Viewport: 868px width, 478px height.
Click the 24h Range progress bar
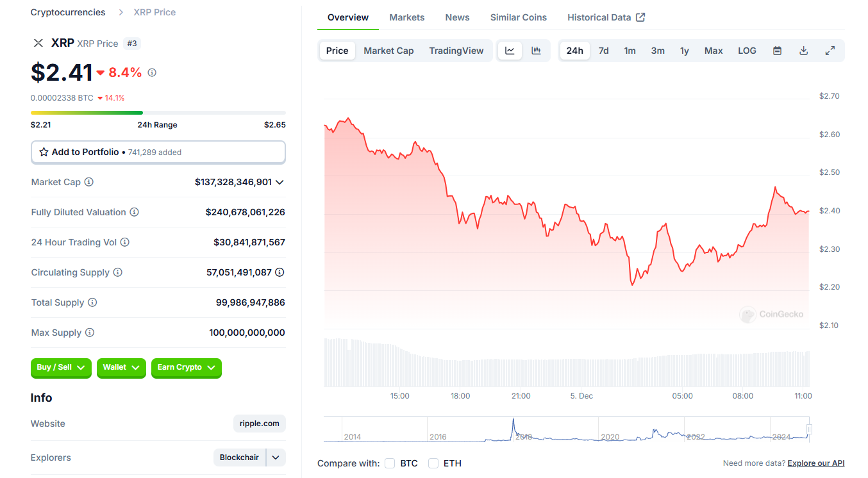(x=158, y=113)
